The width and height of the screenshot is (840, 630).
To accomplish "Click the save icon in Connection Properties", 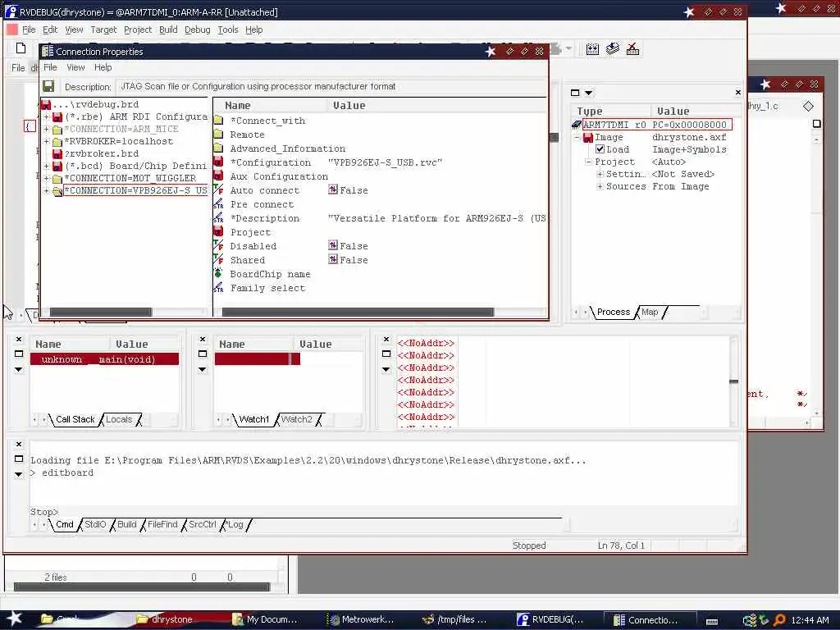I will pyautogui.click(x=48, y=86).
